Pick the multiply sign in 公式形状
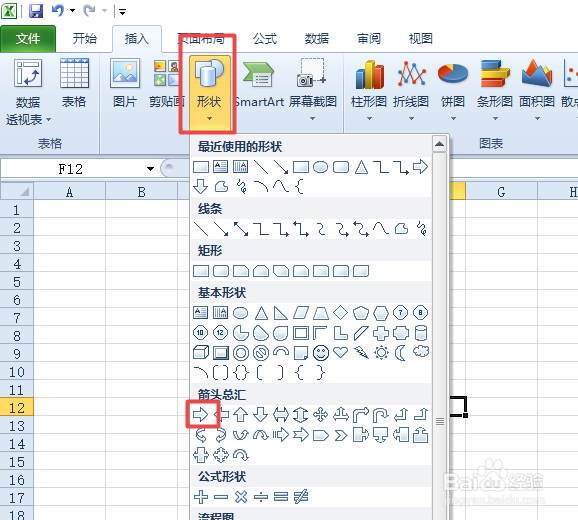The width and height of the screenshot is (578, 520). [x=241, y=496]
